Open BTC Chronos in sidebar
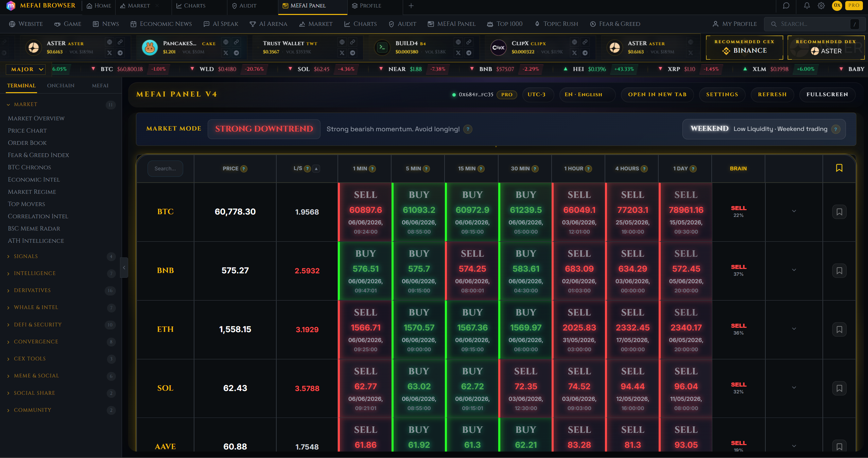Image resolution: width=868 pixels, height=458 pixels. [29, 167]
